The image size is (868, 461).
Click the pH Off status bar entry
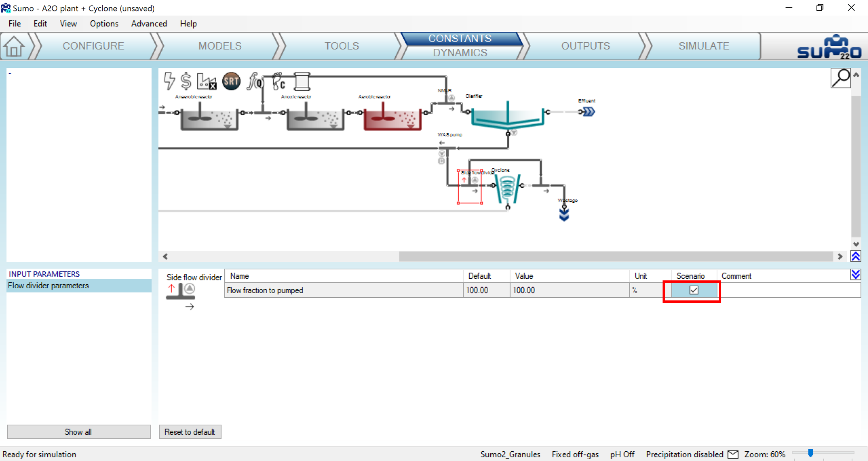click(622, 454)
